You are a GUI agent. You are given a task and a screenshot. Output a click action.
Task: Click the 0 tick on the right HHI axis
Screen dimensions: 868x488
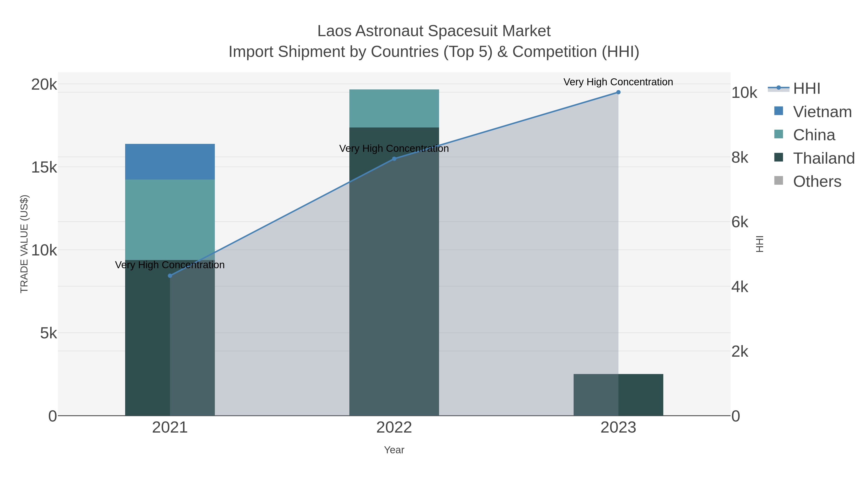click(736, 416)
